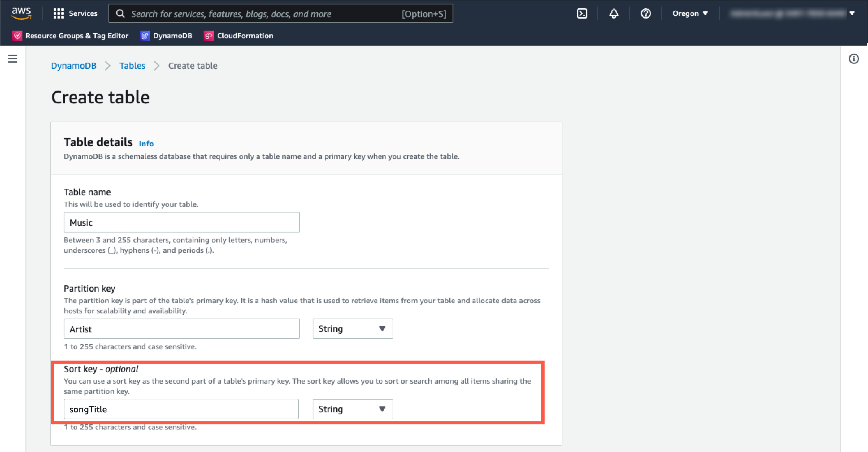This screenshot has width=868, height=452.
Task: Click the AWS logo home icon
Action: click(21, 13)
